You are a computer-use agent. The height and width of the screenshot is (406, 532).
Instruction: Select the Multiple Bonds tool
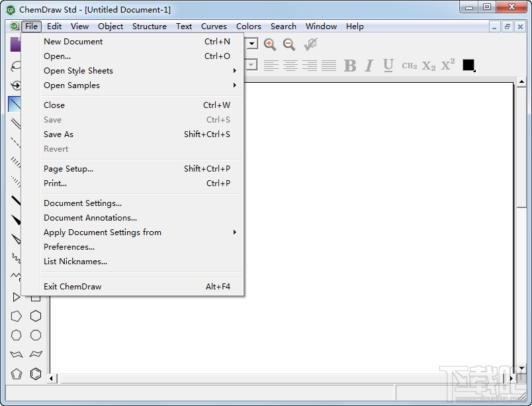tap(16, 123)
